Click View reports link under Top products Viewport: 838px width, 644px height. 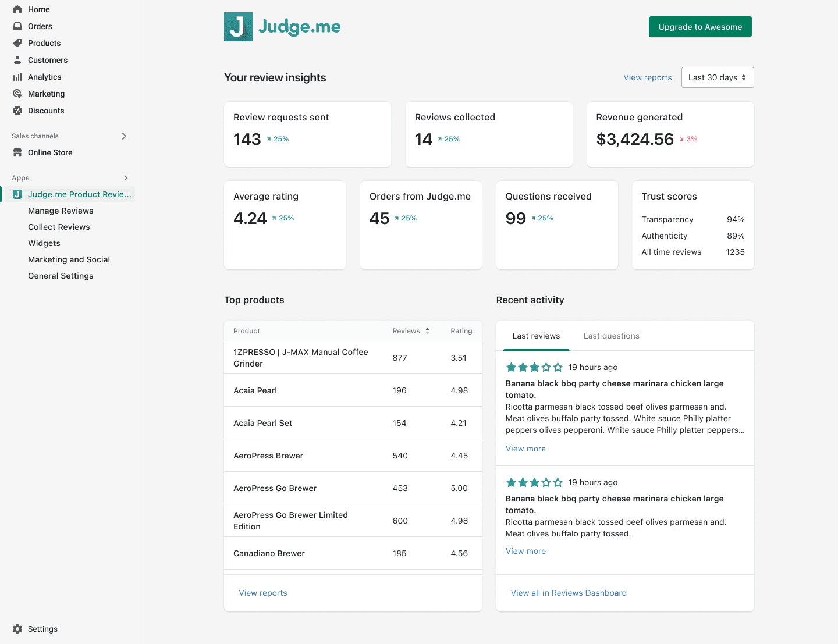point(263,593)
